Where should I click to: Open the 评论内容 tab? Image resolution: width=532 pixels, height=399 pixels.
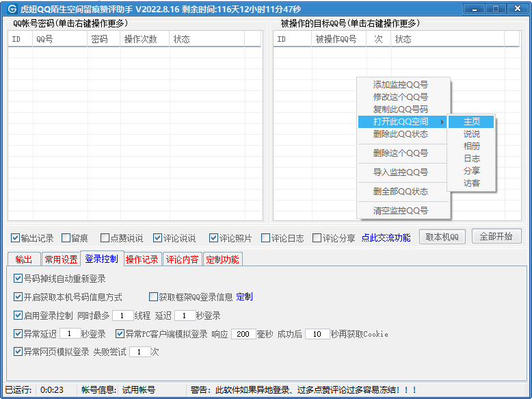(183, 259)
